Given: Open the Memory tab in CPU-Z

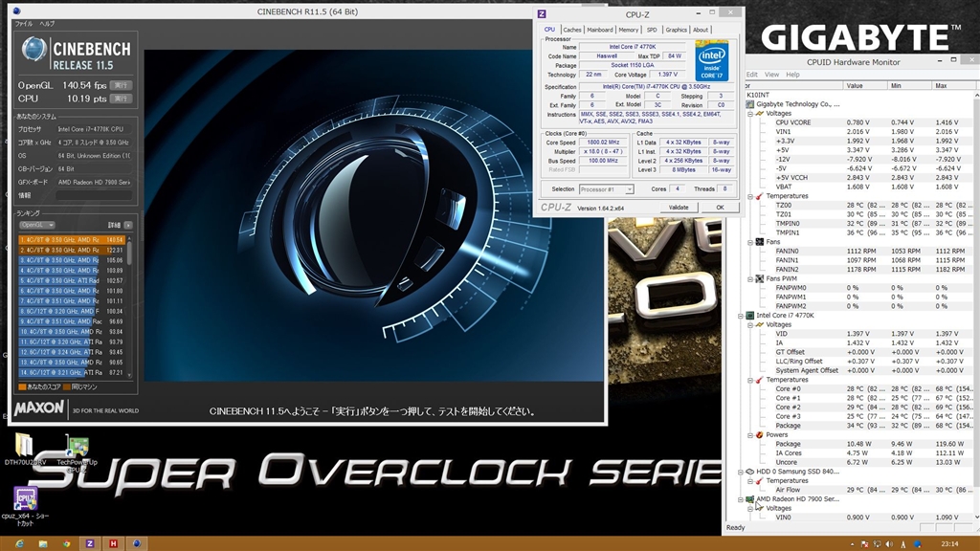Looking at the screenshot, I should (x=628, y=30).
